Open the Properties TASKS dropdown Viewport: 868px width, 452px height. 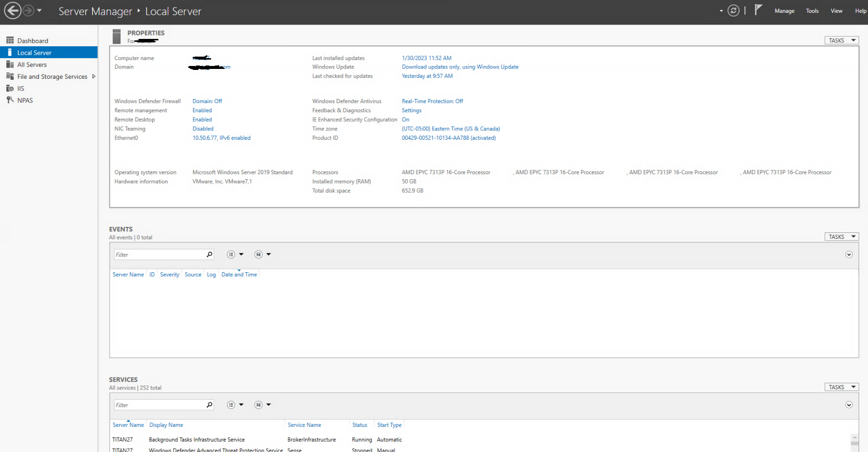(841, 40)
